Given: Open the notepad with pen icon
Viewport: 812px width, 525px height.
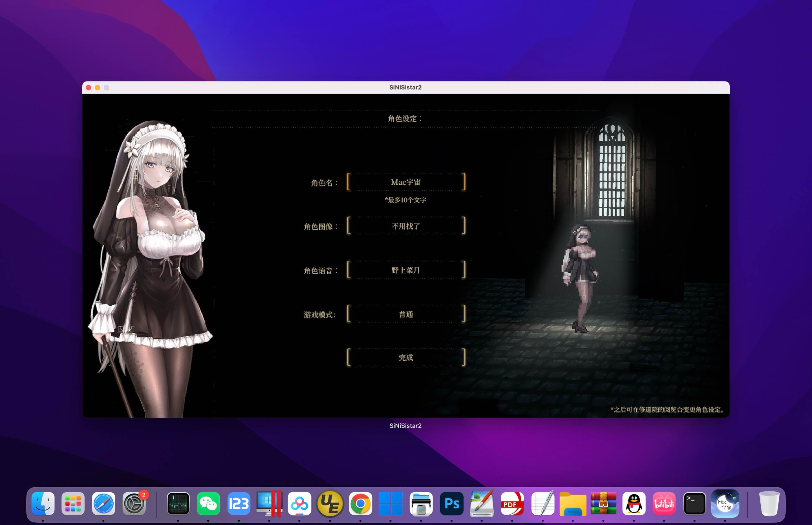Looking at the screenshot, I should [x=543, y=504].
